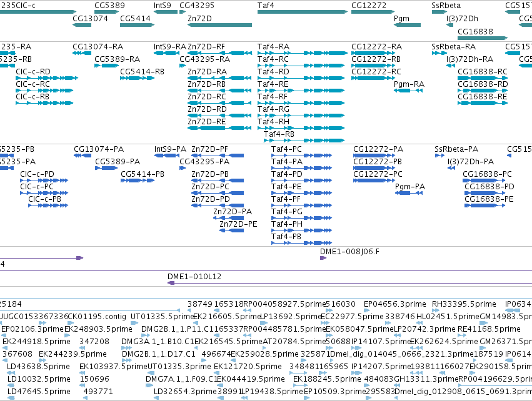Select the Pgm-PA protein label
Screen dimensions: 532x401
coord(410,186)
